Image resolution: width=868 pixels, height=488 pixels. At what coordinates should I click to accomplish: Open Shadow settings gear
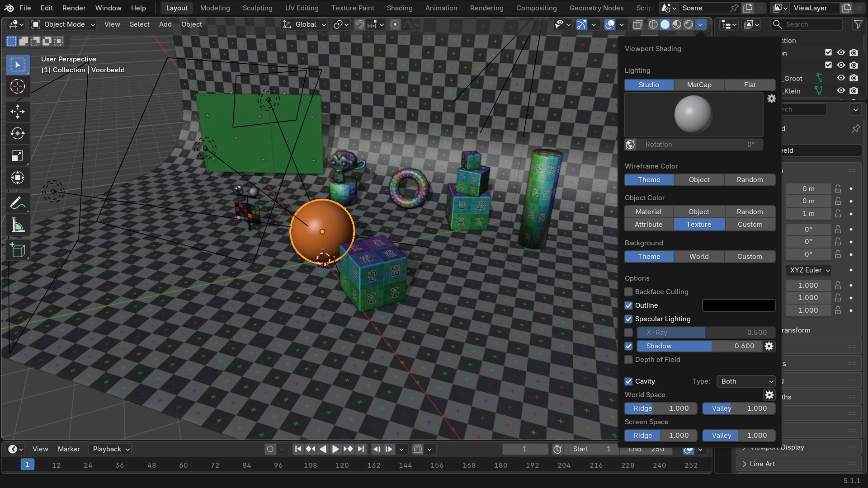click(769, 346)
